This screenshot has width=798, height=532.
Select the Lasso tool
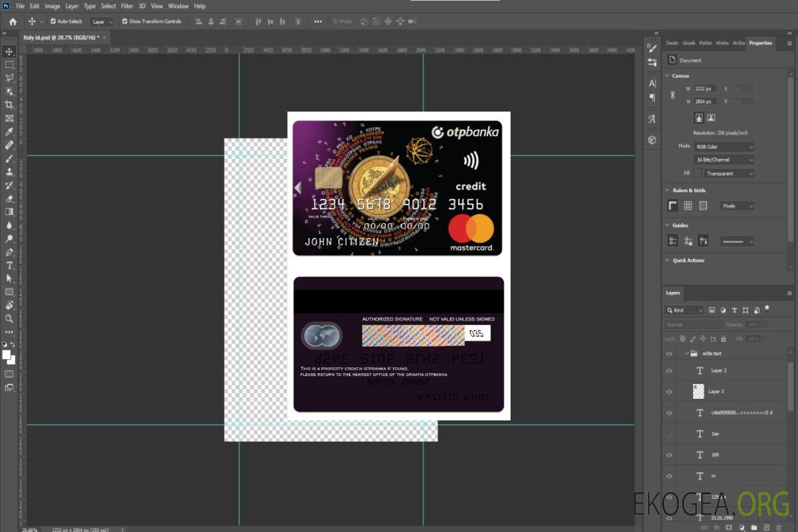pos(9,78)
